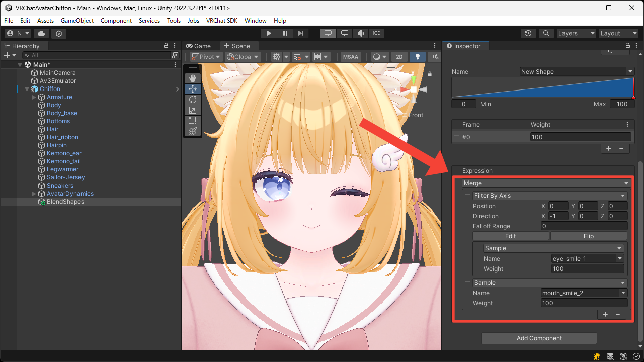Open the global search magnifier icon
Viewport: 644px width, 362px height.
click(x=546, y=33)
